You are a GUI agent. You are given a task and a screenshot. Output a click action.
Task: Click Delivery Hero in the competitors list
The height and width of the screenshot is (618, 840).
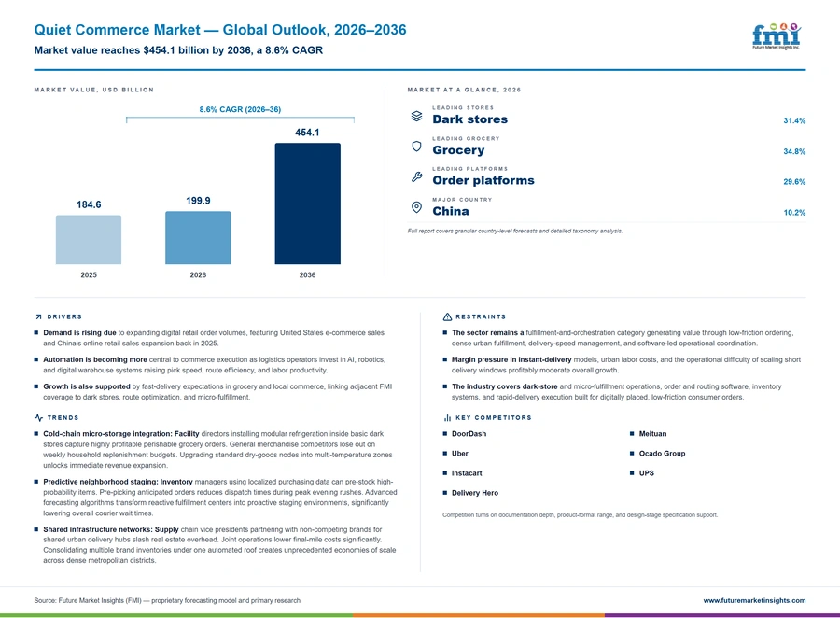pyautogui.click(x=475, y=493)
